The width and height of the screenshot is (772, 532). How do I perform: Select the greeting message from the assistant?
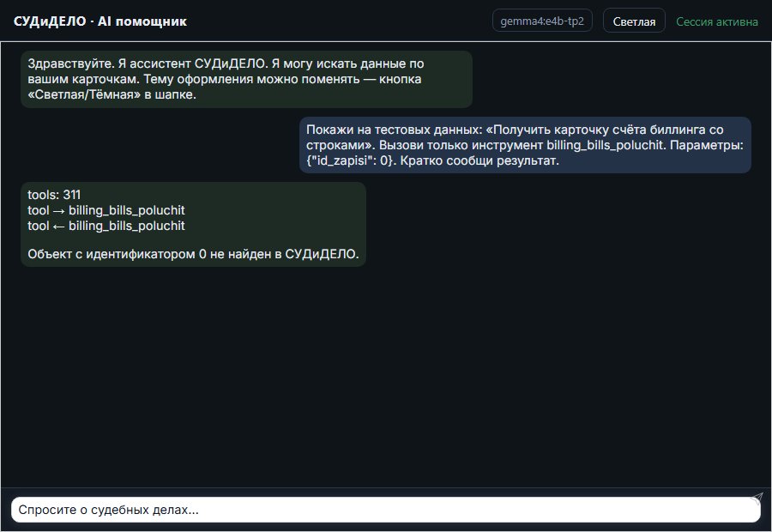tap(246, 79)
